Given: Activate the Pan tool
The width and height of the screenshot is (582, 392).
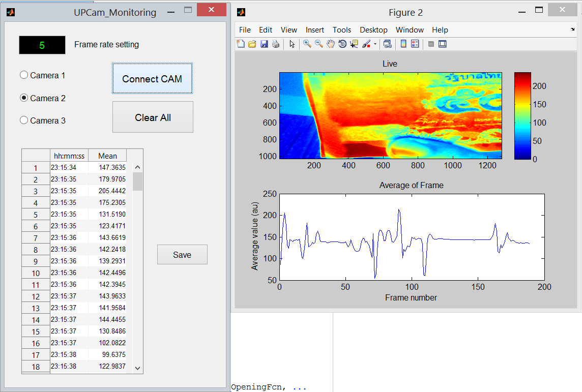Looking at the screenshot, I should pos(331,44).
